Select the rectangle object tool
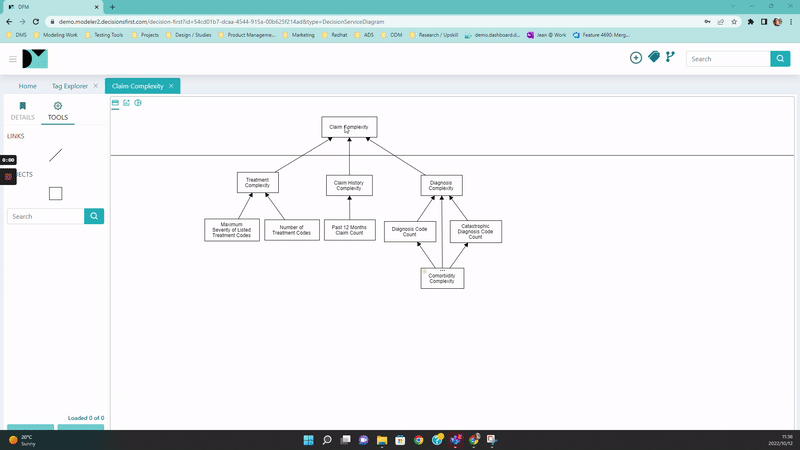 56,193
